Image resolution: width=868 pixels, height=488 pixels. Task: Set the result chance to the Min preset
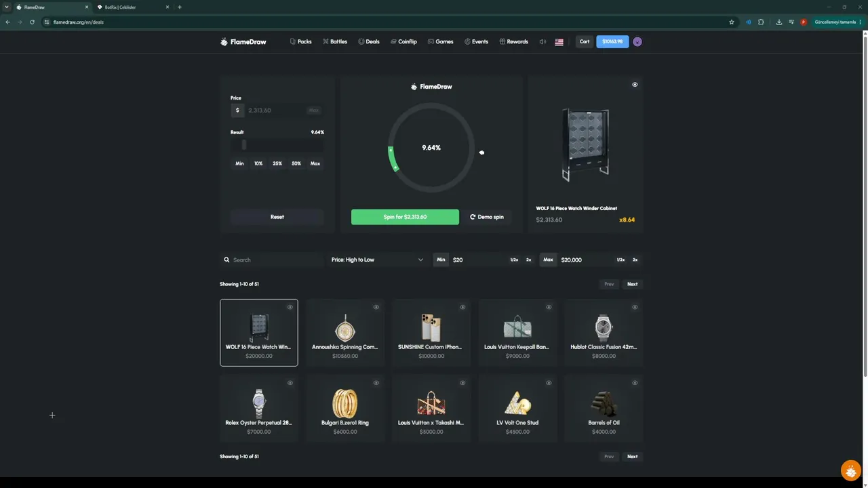point(239,163)
